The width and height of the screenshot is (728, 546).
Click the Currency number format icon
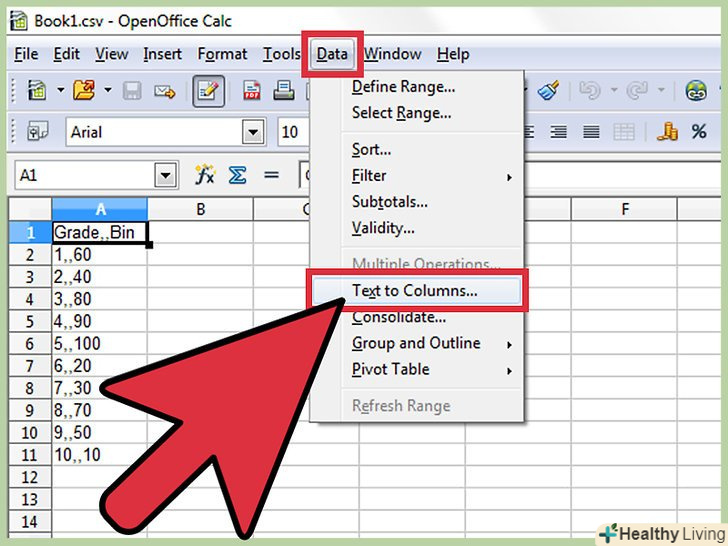point(667,132)
